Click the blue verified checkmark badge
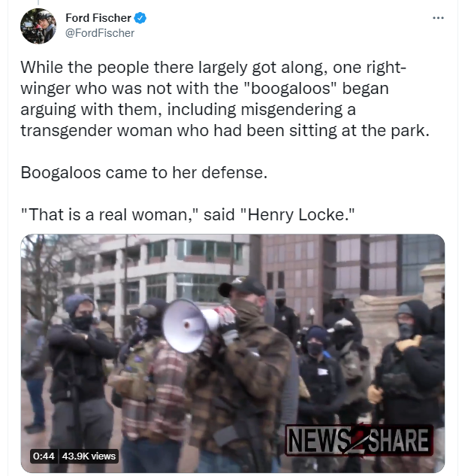The width and height of the screenshot is (462, 476). [140, 18]
